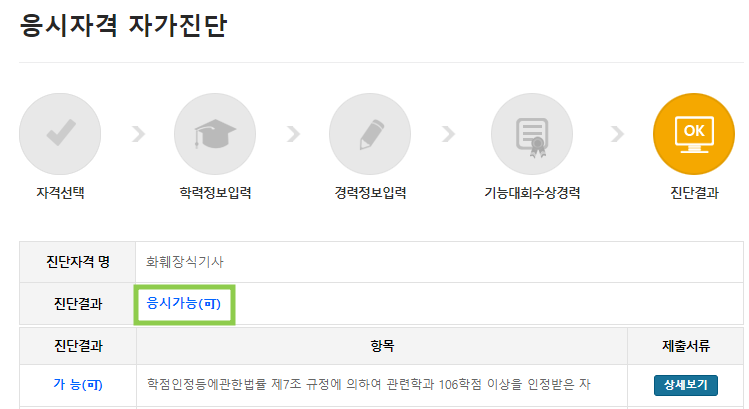
Task: Select the graduation cap 학력정보입력 icon
Action: coord(215,134)
